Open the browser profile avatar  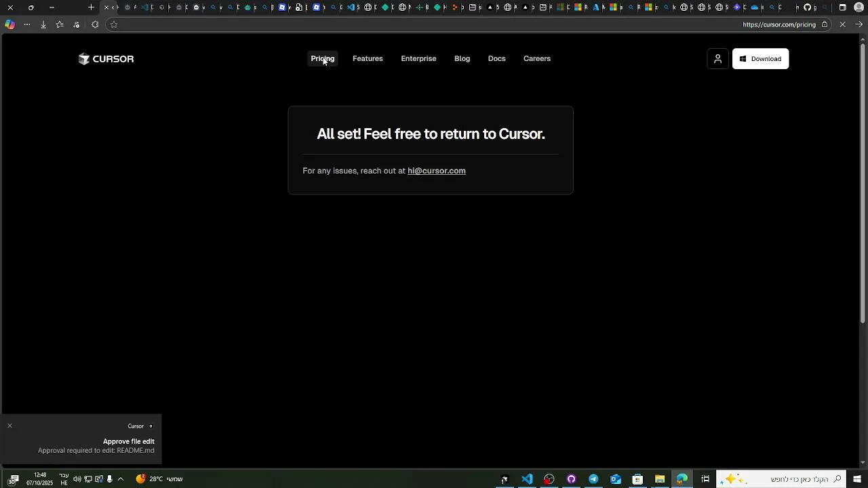coord(859,7)
